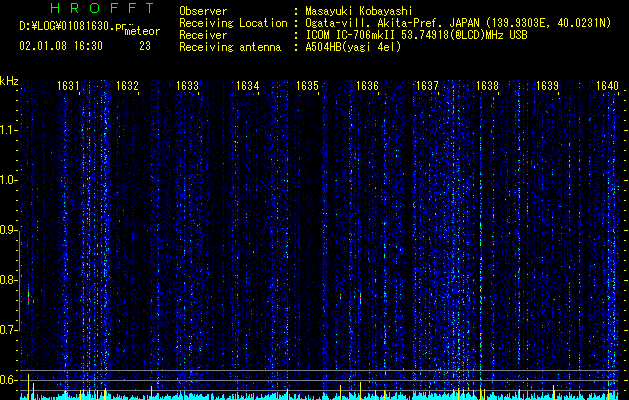Select the Ogata-vill. Akita-Pref. JAPAN location text
Viewport: 629px width, 400px height.
458,23
